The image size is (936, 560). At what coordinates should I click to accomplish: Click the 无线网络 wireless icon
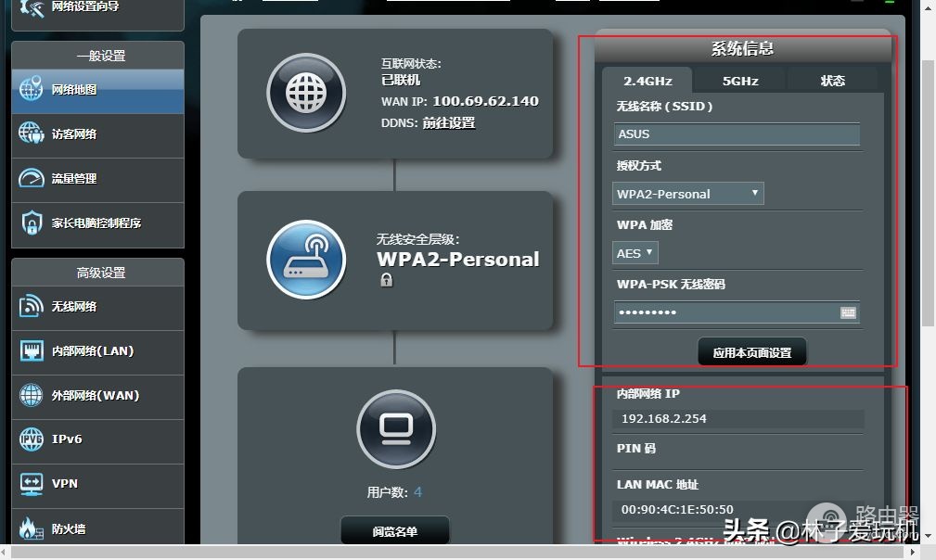(31, 306)
